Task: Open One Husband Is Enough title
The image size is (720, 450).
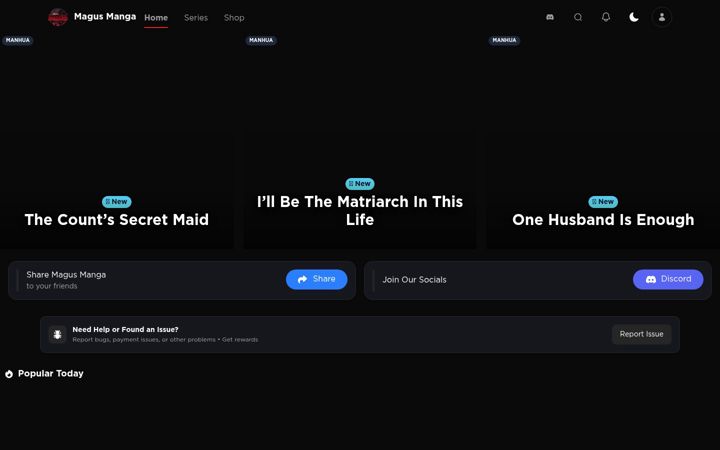Action: coord(603,219)
